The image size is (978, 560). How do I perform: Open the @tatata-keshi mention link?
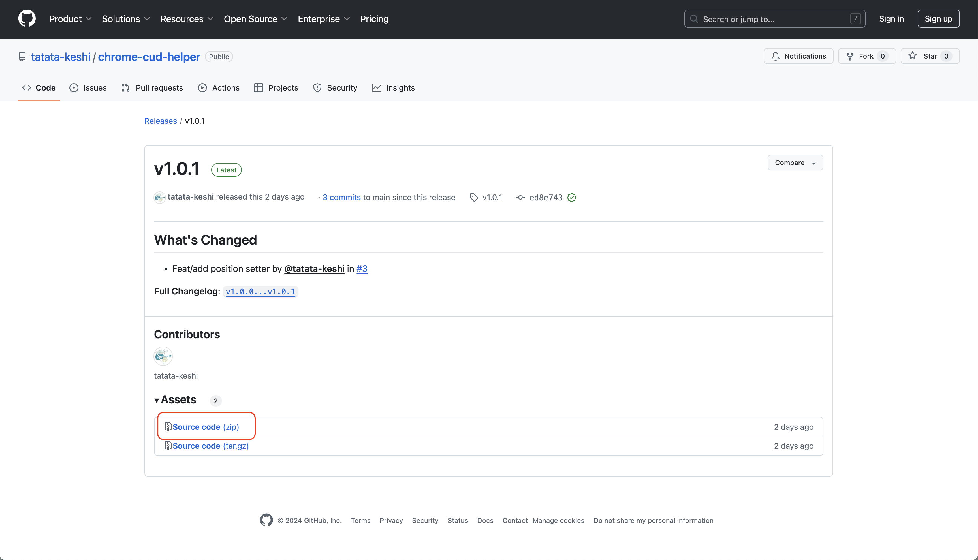click(314, 268)
